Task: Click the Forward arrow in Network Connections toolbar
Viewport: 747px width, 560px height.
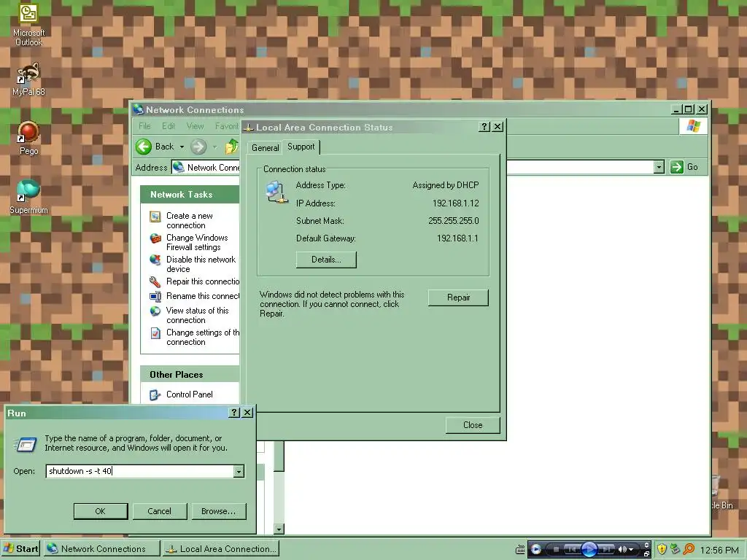Action: [198, 147]
